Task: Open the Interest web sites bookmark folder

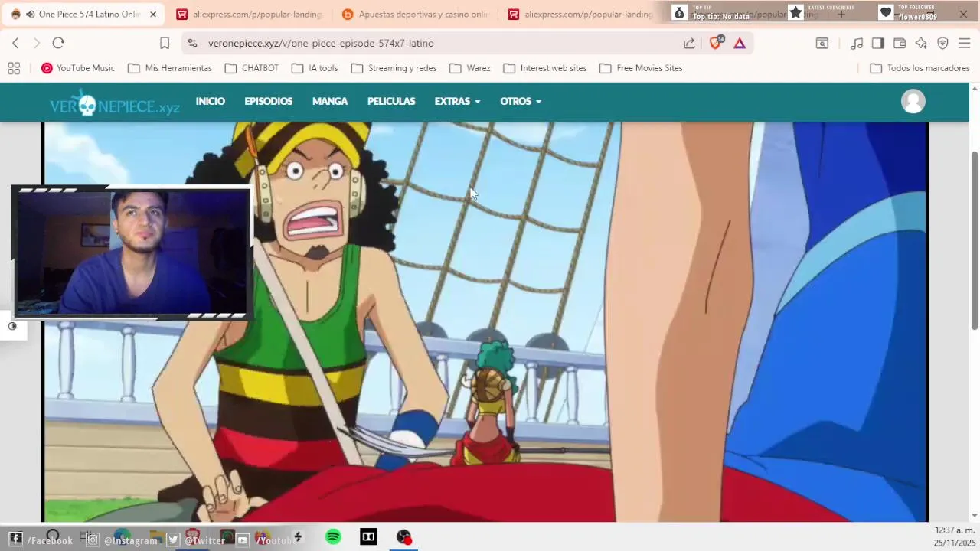Action: (544, 68)
